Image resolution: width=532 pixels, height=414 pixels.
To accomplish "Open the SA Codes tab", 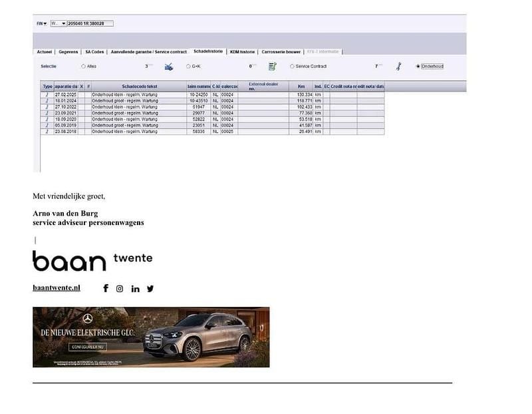I will (x=94, y=51).
